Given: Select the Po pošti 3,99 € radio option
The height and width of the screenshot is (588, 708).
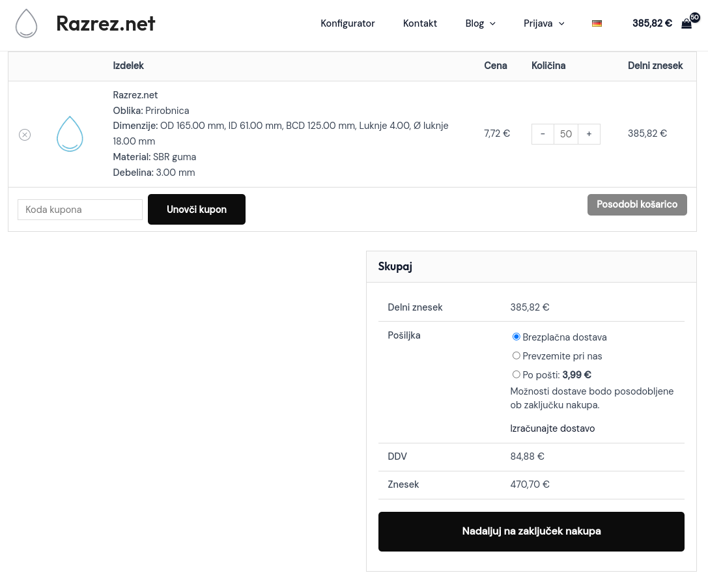Looking at the screenshot, I should tap(516, 374).
